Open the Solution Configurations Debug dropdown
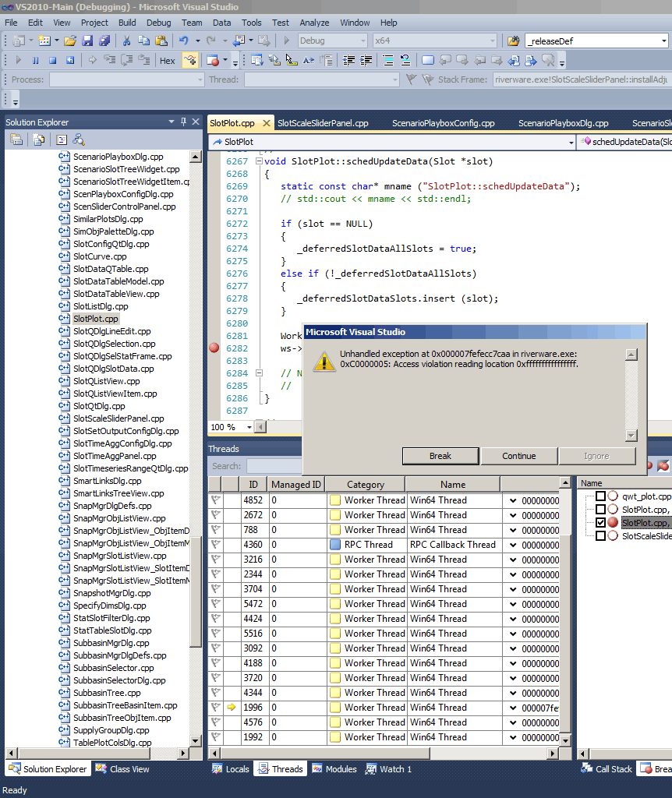Viewport: 672px width, 798px height. [332, 41]
